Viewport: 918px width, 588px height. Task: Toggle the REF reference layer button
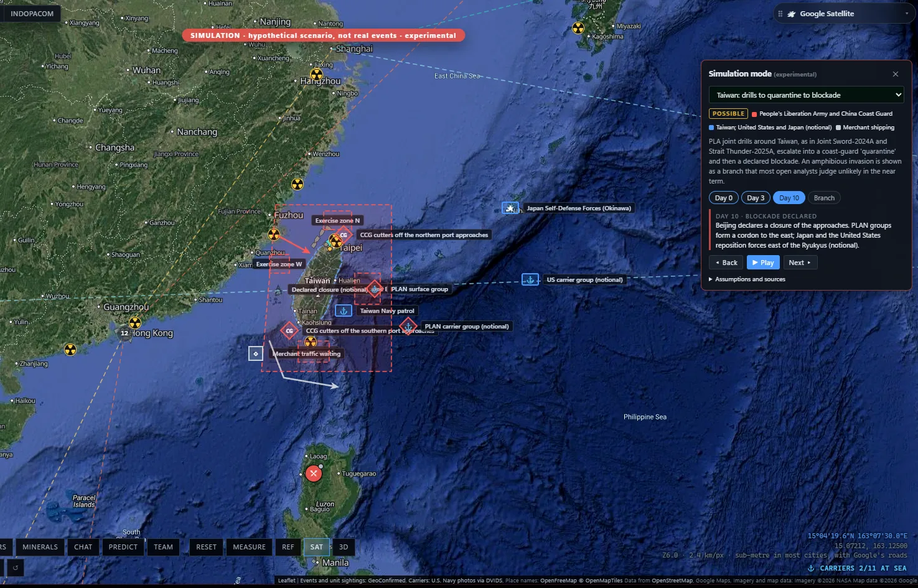click(x=288, y=547)
